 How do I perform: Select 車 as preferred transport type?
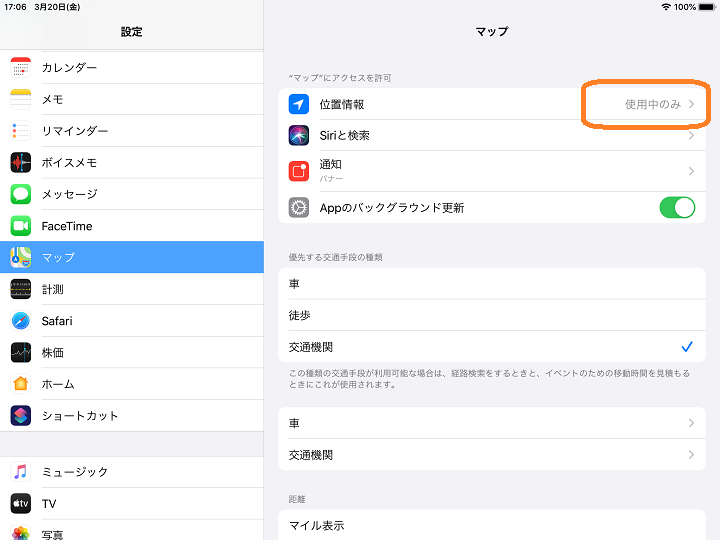492,284
